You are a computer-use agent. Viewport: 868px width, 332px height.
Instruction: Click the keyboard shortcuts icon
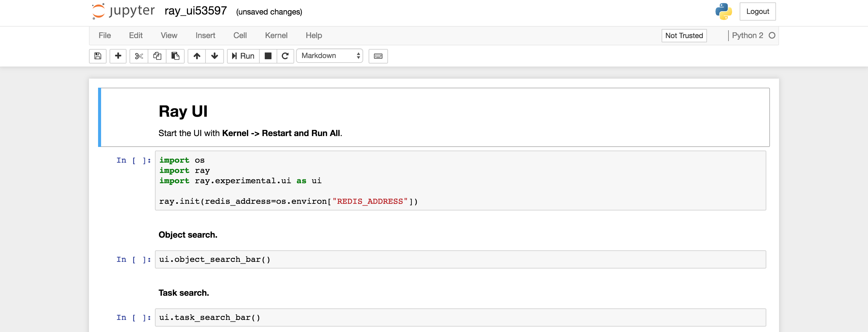pos(378,55)
